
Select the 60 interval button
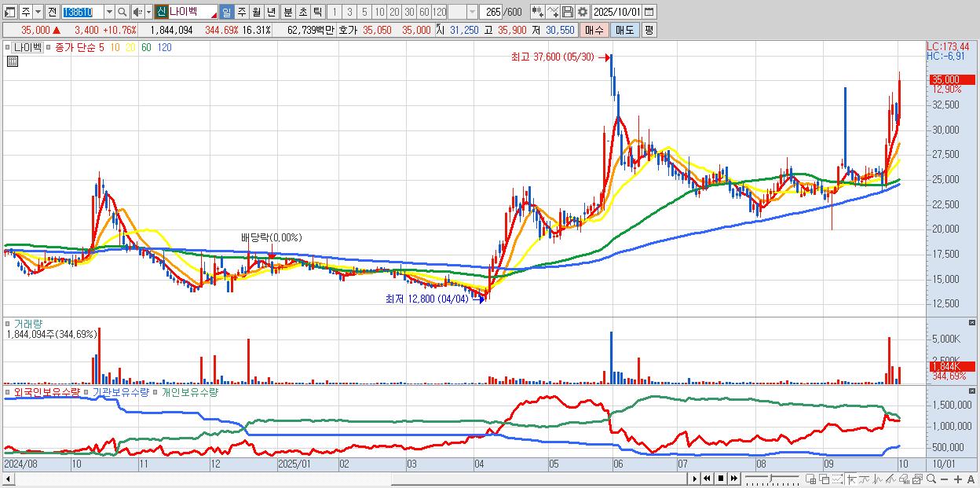click(423, 13)
